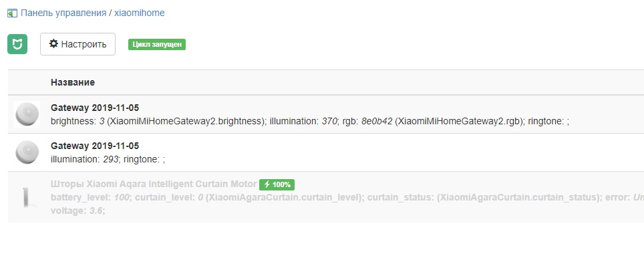Screen dimensions: 644x268
Task: Click the control panel icon in breadcrumb
Action: click(x=12, y=13)
